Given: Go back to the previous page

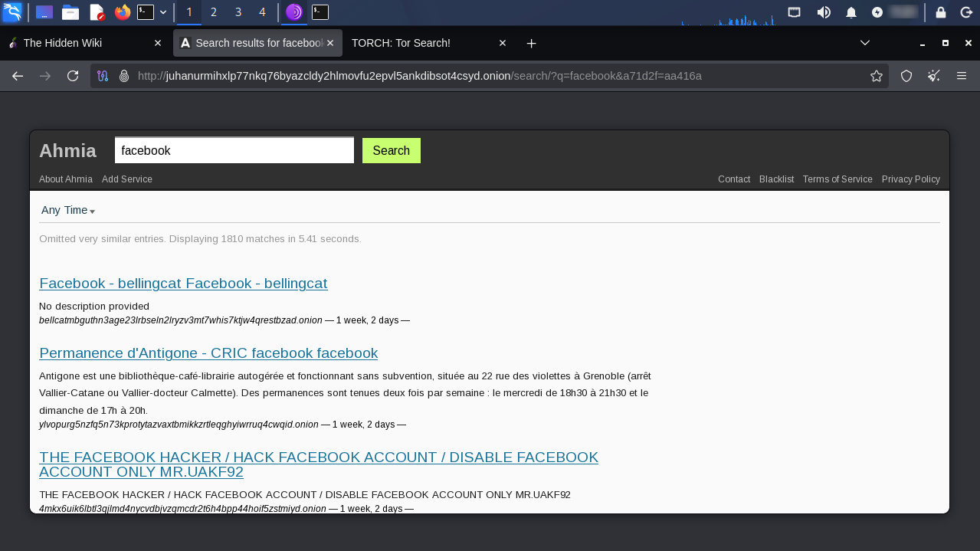Looking at the screenshot, I should [18, 76].
